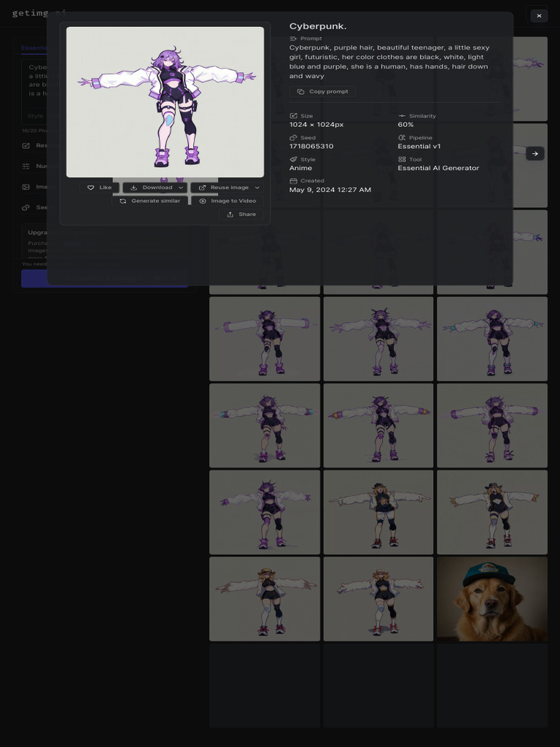The image size is (560, 747).
Task: Click the Cyberpunk. title heading
Action: coord(318,26)
